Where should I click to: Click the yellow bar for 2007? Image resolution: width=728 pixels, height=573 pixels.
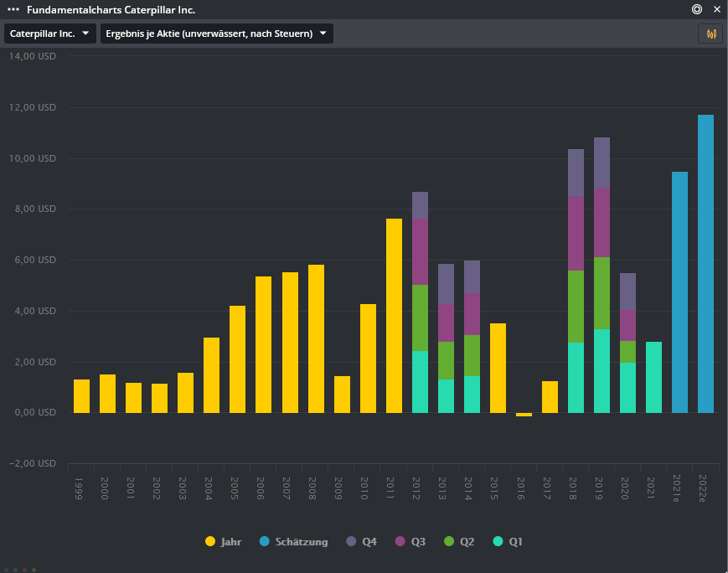[x=290, y=343]
